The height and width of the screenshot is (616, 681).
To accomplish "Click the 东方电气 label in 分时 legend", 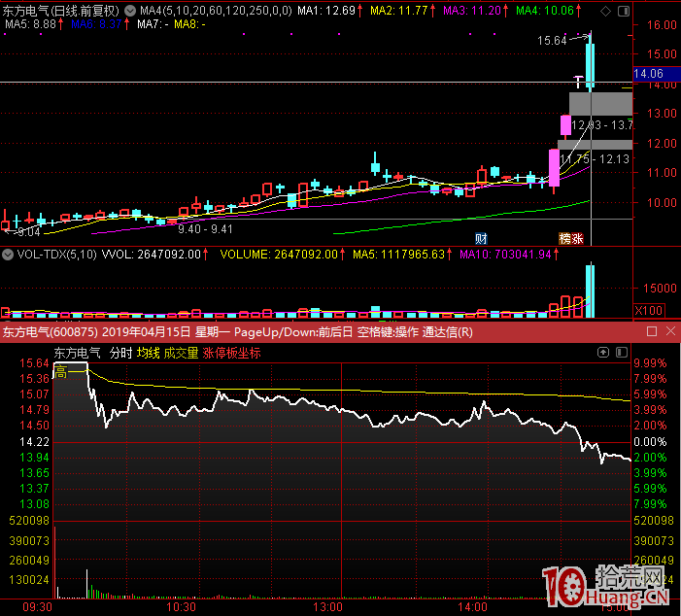I will [x=78, y=353].
